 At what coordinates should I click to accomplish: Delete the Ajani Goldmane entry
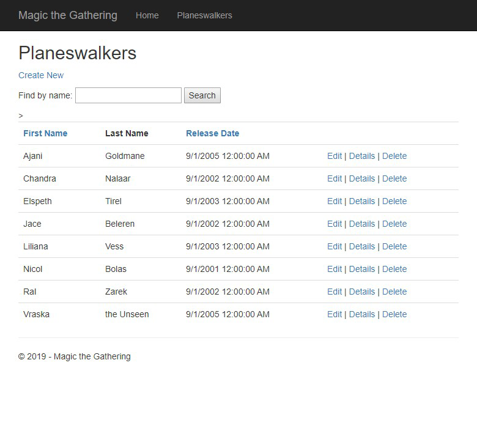[394, 156]
